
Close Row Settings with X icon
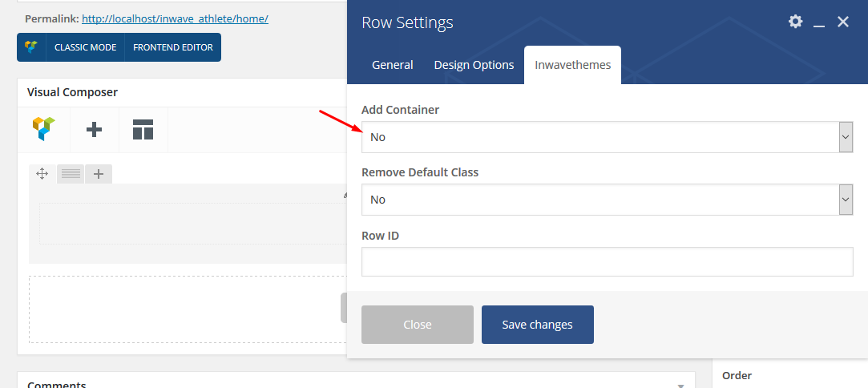coord(843,22)
